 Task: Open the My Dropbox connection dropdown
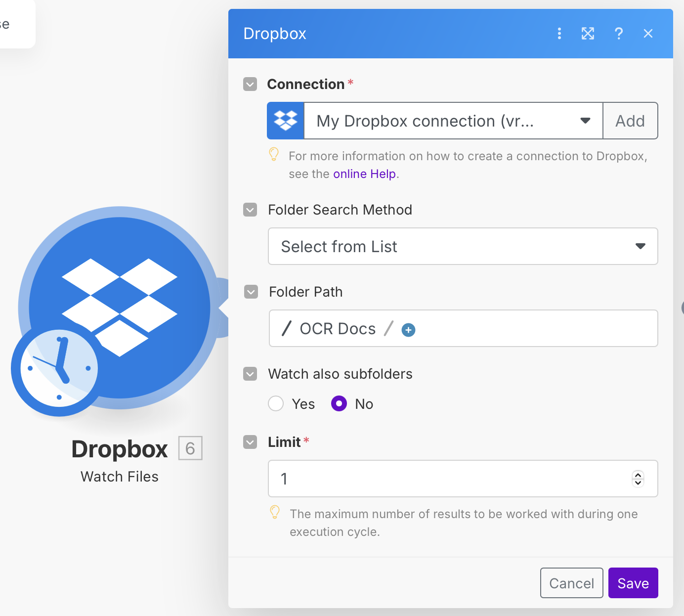click(453, 121)
